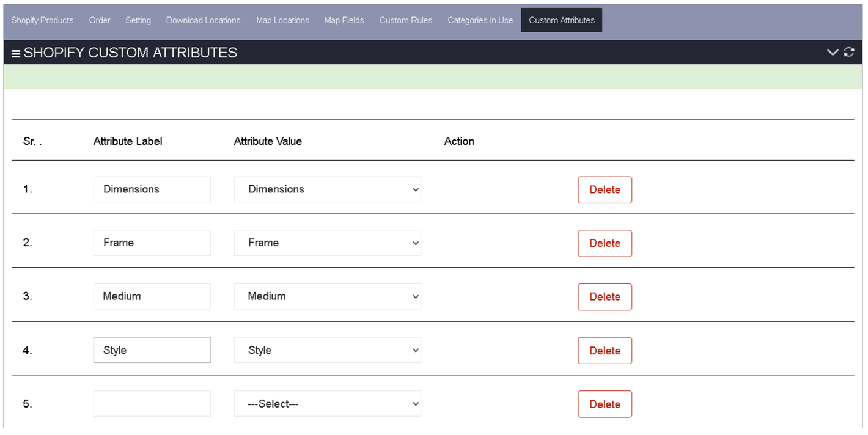868x435 pixels.
Task: Click the Sr. column header
Action: point(32,141)
